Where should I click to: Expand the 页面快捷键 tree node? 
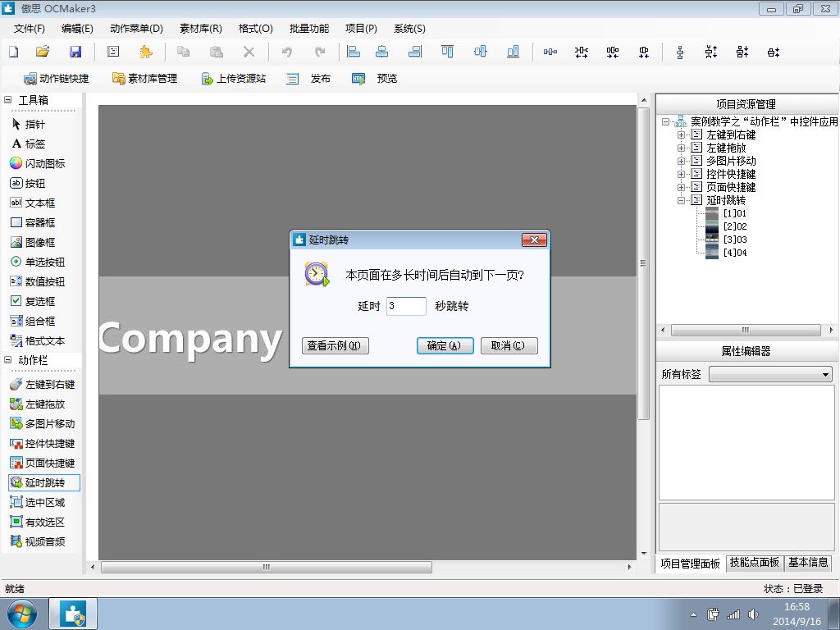click(681, 187)
